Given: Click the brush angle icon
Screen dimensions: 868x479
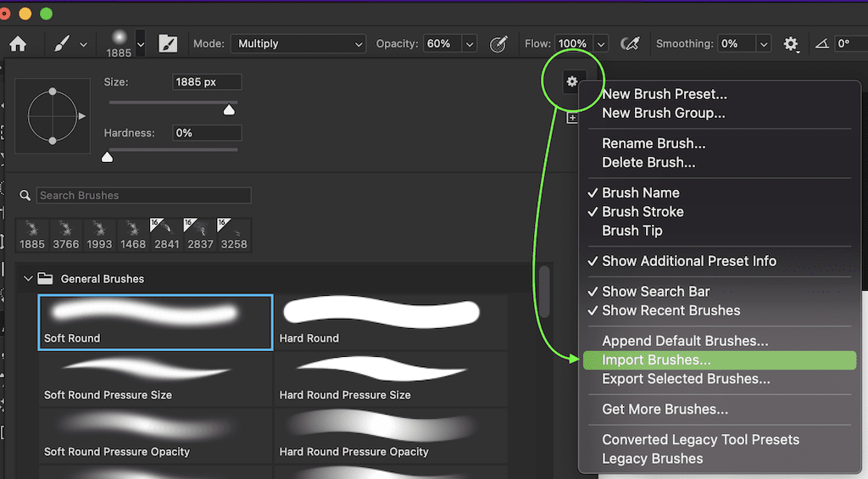Looking at the screenshot, I should (x=822, y=44).
